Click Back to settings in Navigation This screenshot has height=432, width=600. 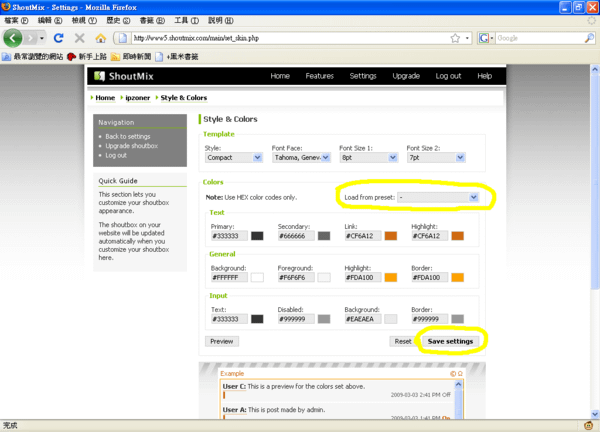click(x=128, y=137)
